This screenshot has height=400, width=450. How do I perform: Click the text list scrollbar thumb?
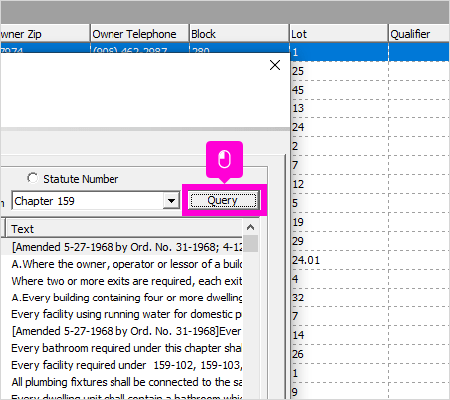[x=250, y=244]
